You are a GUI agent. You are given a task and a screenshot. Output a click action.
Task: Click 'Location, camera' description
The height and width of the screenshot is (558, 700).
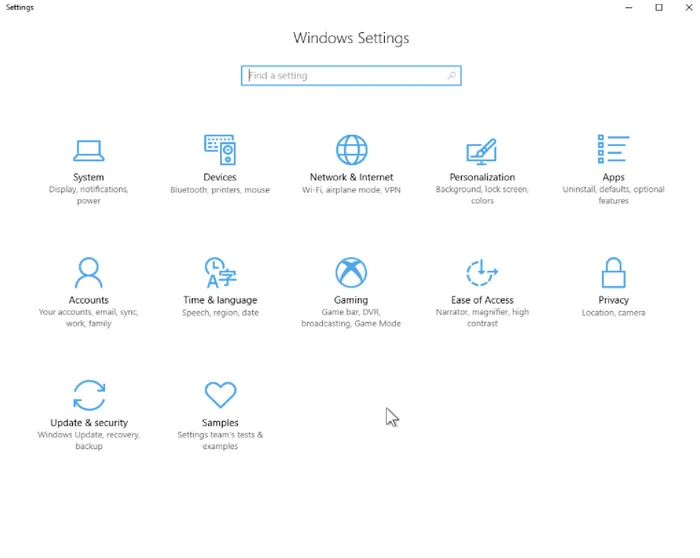tap(613, 312)
